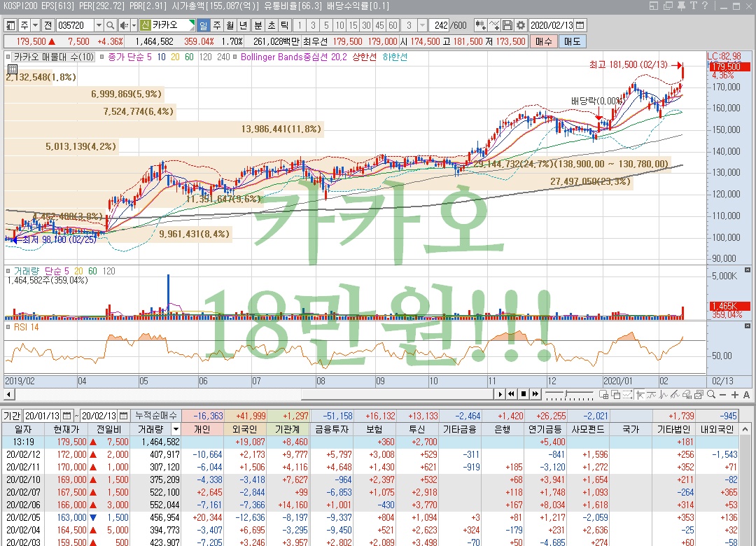Toggle 종가 단순 moving average square

pyautogui.click(x=101, y=57)
